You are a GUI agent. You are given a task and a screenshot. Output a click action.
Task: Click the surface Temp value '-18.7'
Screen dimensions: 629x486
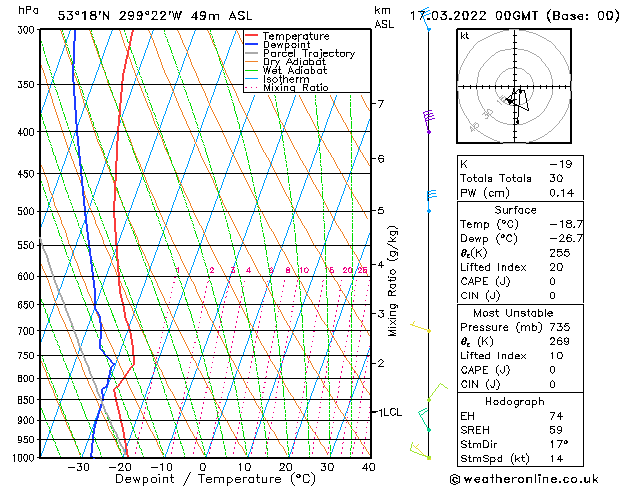coord(566,224)
